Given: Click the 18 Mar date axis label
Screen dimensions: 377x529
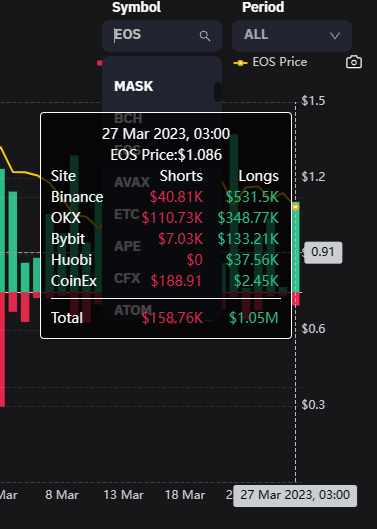Looking at the screenshot, I should 185,495.
